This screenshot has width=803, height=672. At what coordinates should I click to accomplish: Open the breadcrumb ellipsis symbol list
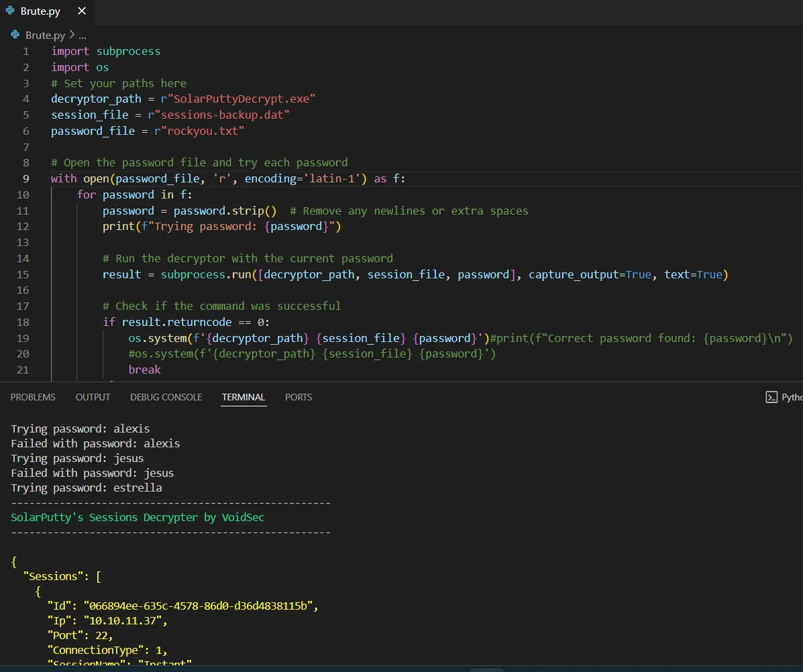coord(83,36)
